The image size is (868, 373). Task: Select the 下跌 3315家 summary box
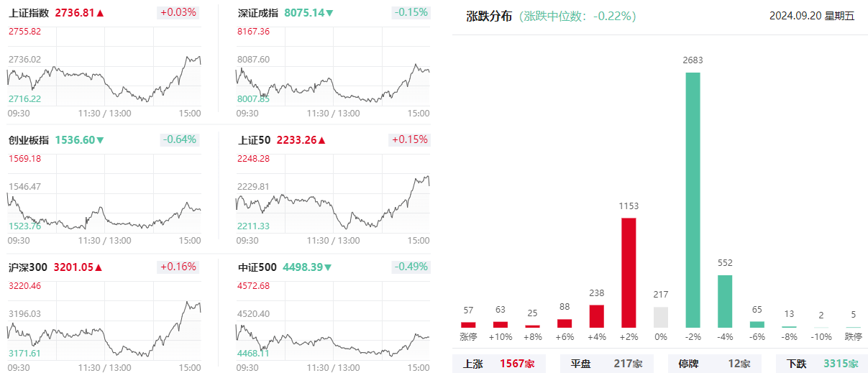(821, 364)
